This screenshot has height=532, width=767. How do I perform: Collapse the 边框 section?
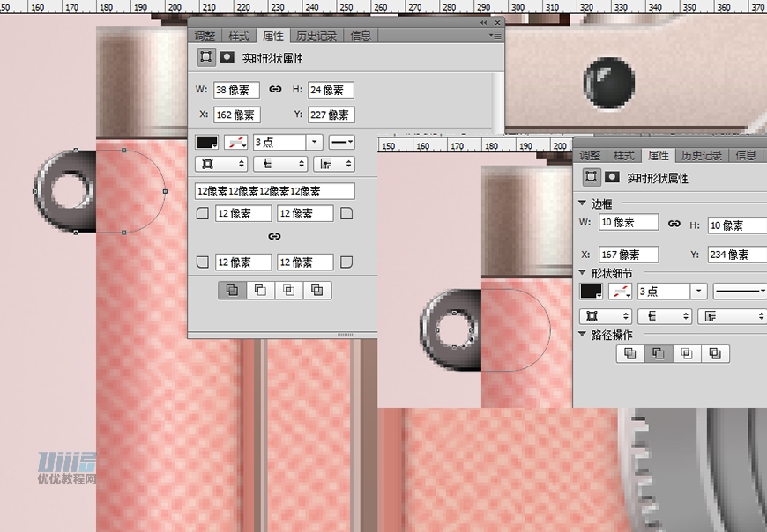(582, 203)
